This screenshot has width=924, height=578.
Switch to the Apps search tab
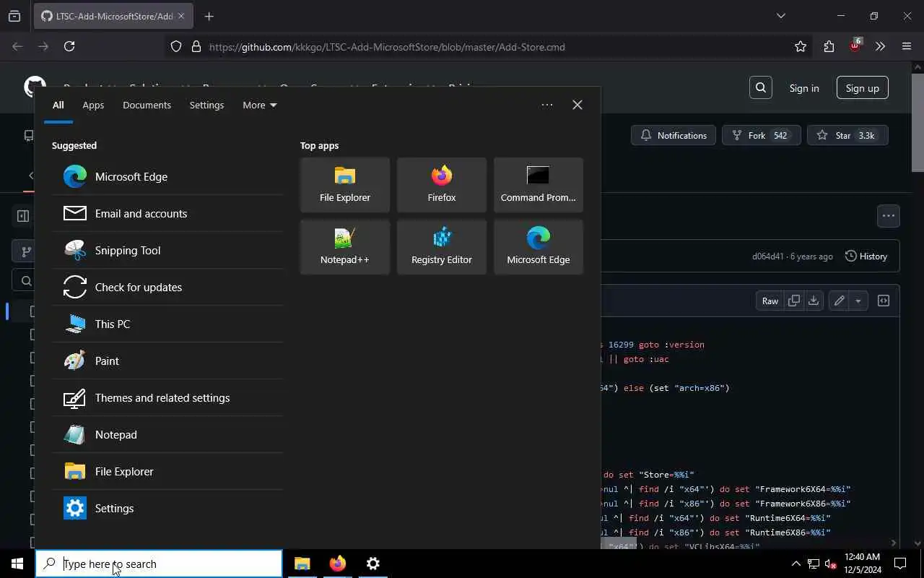tap(93, 105)
